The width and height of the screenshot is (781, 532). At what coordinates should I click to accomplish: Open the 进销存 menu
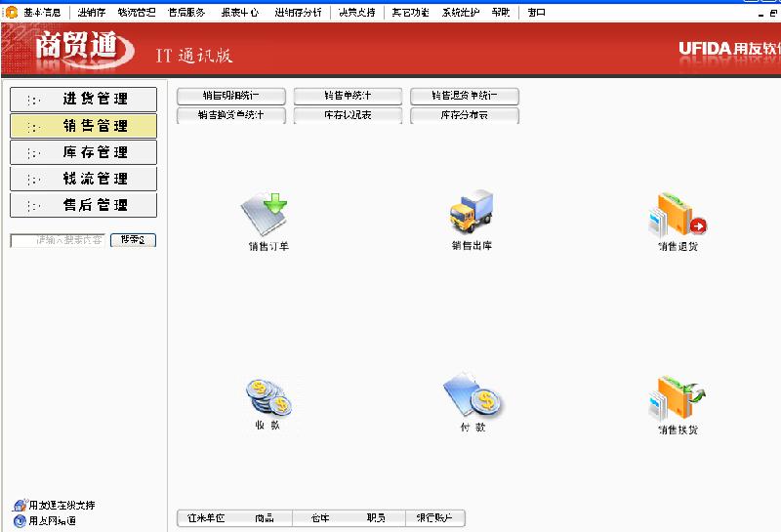(x=91, y=13)
